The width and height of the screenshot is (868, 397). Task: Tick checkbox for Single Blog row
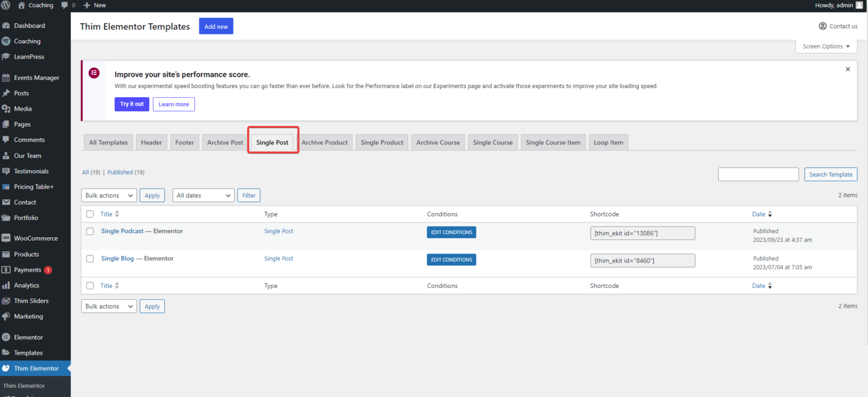(x=90, y=259)
